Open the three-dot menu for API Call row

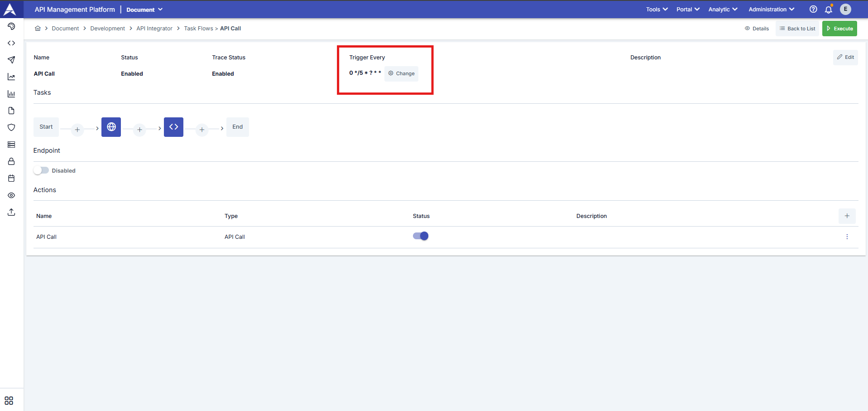point(847,237)
